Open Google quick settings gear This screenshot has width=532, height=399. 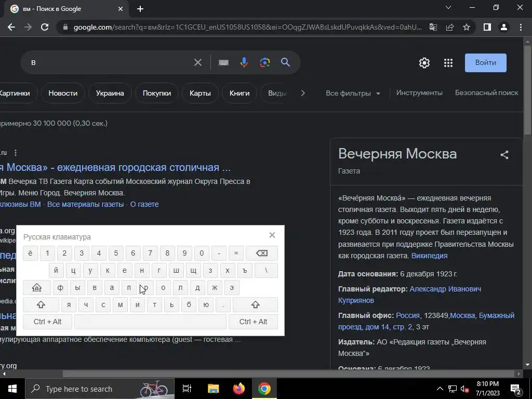(424, 63)
